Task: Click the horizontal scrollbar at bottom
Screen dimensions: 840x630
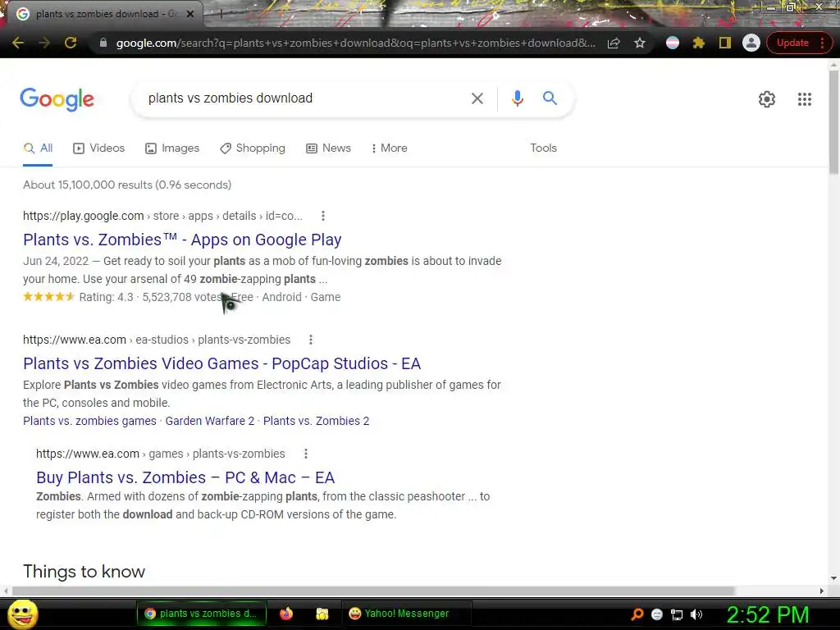Action: coord(373,591)
